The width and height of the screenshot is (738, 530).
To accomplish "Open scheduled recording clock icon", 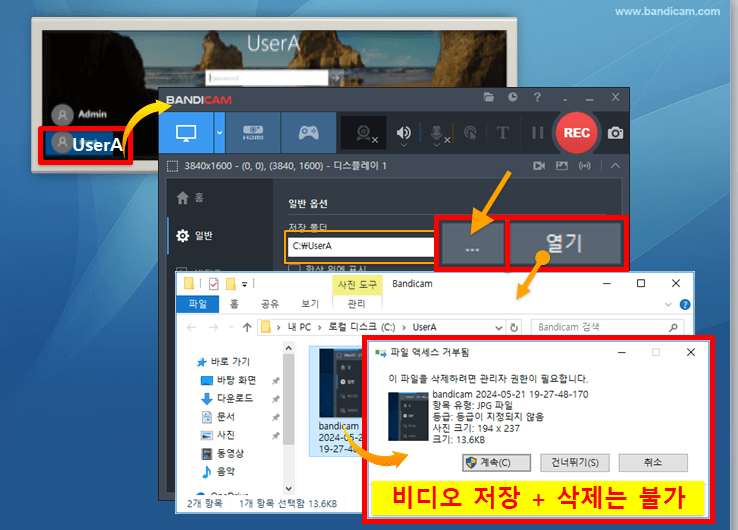I will pos(513,97).
